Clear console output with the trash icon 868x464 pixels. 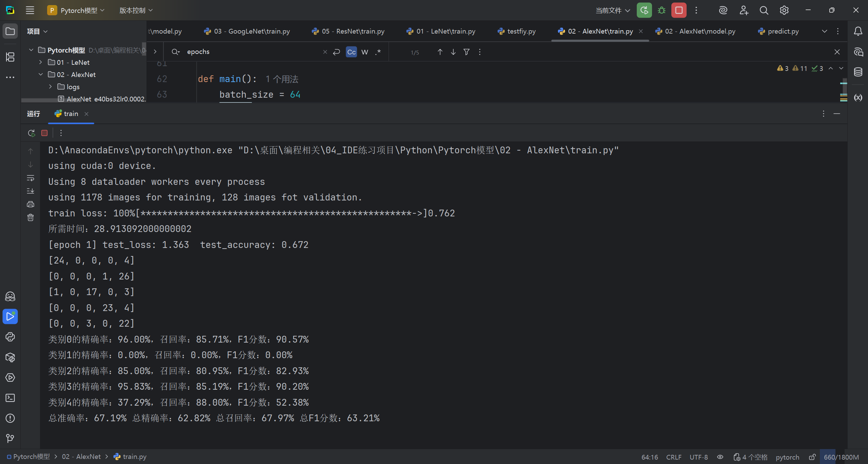click(31, 217)
